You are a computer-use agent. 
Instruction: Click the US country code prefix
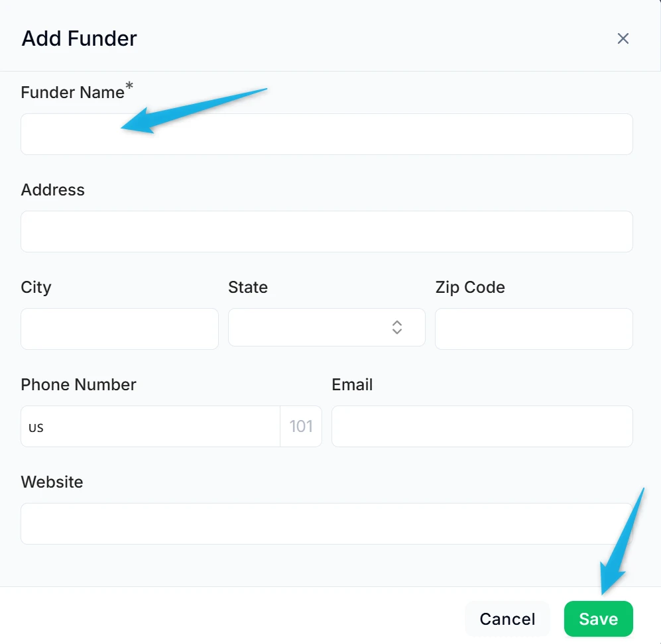[36, 427]
